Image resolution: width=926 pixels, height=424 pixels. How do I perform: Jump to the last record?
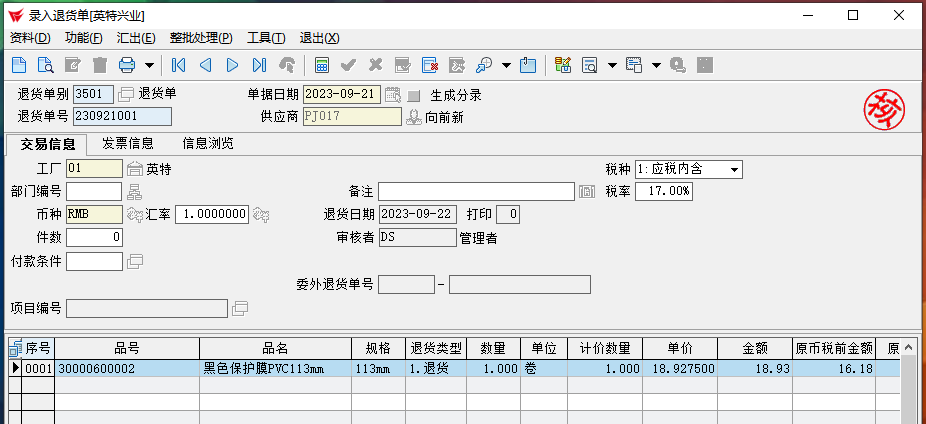coord(259,65)
